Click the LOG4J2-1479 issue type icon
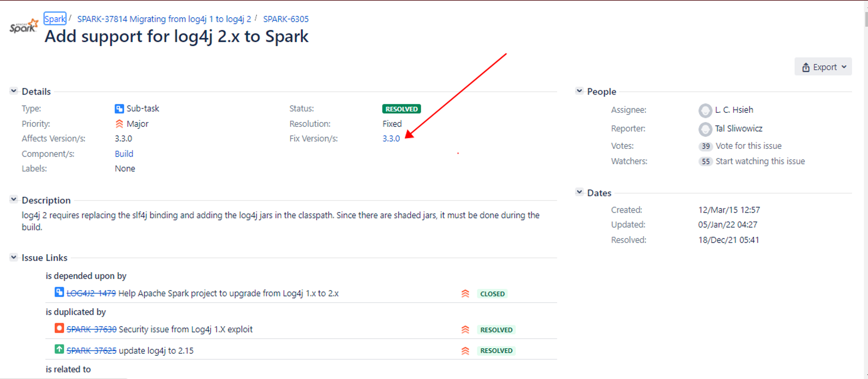Viewport: 868px width, 379px height. click(59, 292)
